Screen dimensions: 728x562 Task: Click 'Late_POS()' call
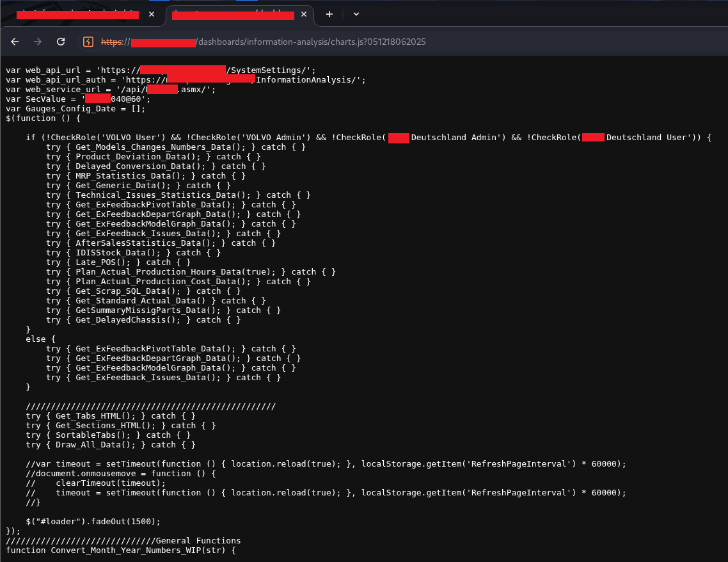pos(103,262)
